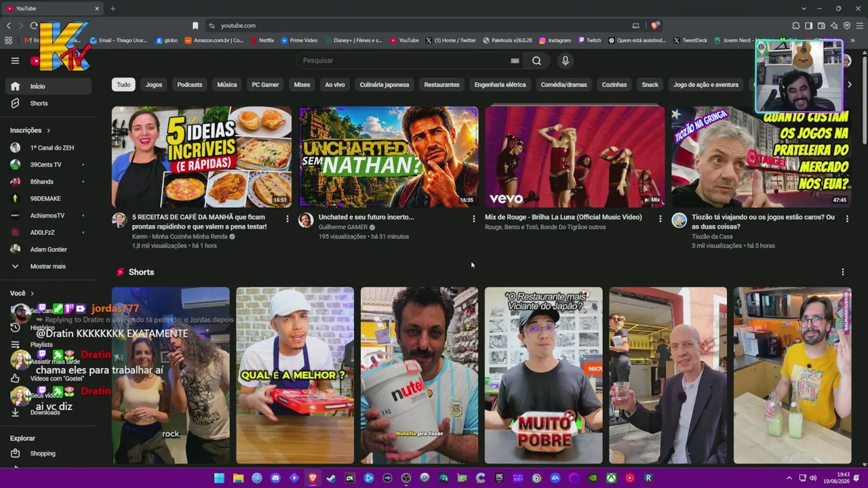Image resolution: width=868 pixels, height=488 pixels.
Task: Play the Vevo Rouge mix thumbnail
Action: point(575,157)
